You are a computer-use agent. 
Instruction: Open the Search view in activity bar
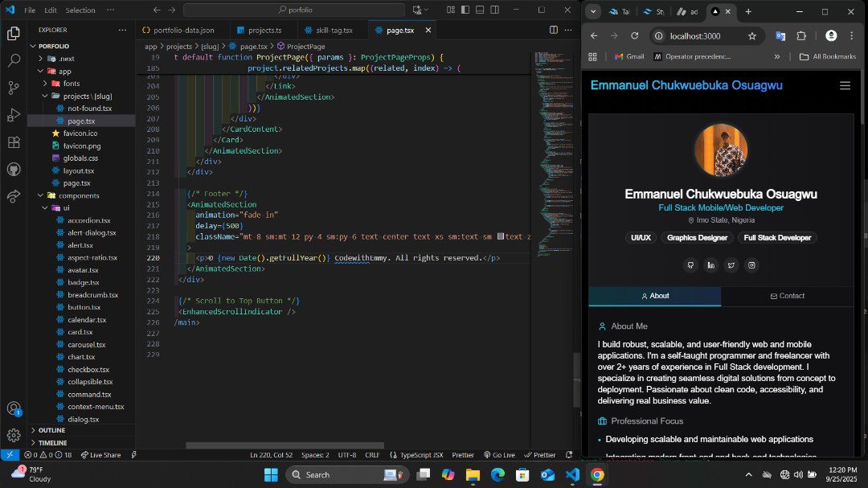coord(14,60)
